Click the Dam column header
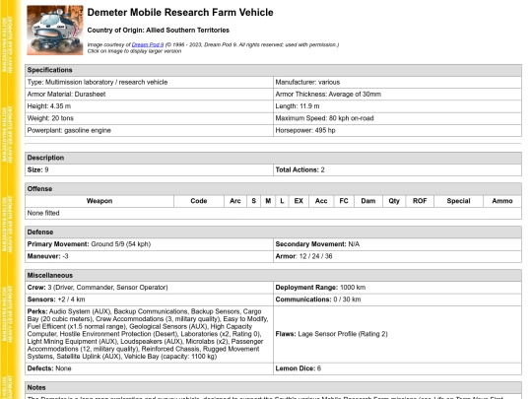The width and height of the screenshot is (532, 399). [368, 201]
